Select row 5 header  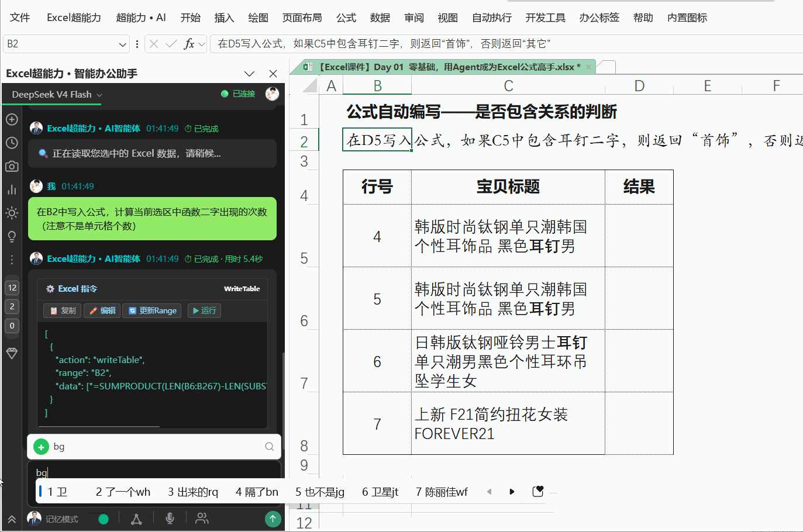[304, 236]
